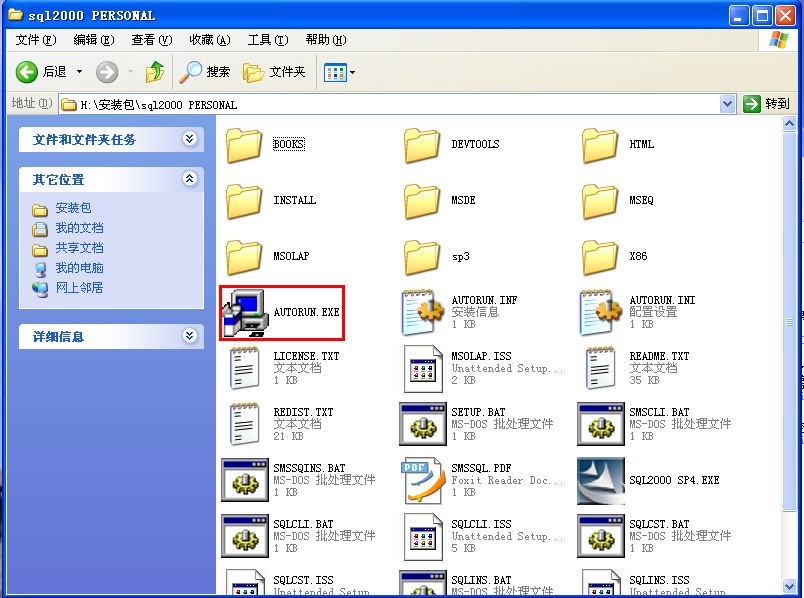The image size is (804, 598).
Task: Select the MSEQ folder icon
Action: 600,201
